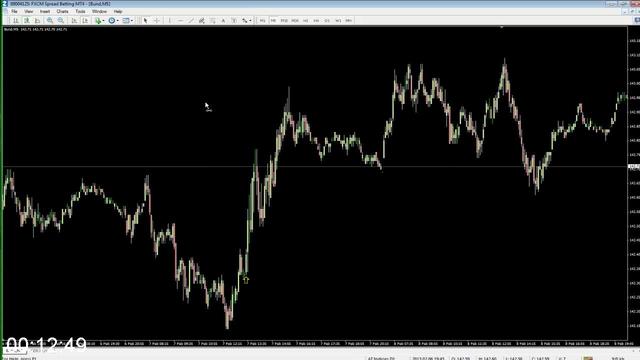Open the Window menu
The height and width of the screenshot is (360, 640).
(x=99, y=11)
